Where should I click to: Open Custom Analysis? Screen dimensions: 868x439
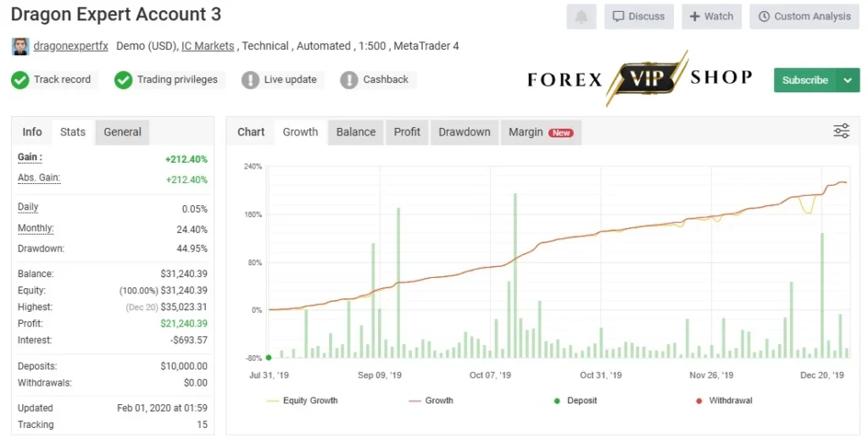click(x=804, y=17)
